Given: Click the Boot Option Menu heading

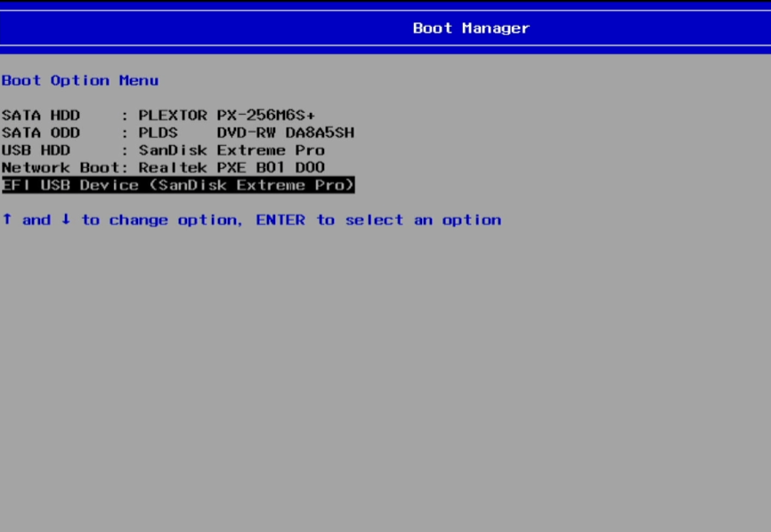Looking at the screenshot, I should tap(80, 81).
